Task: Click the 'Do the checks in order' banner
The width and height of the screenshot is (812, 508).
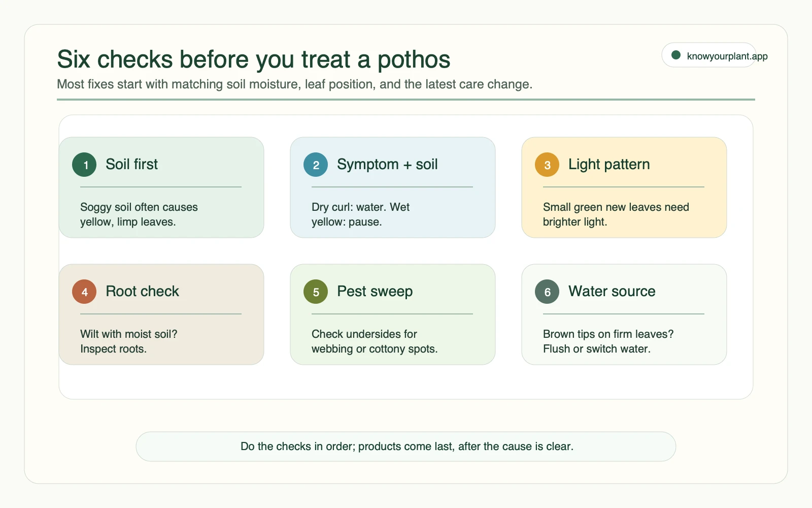Action: tap(406, 447)
